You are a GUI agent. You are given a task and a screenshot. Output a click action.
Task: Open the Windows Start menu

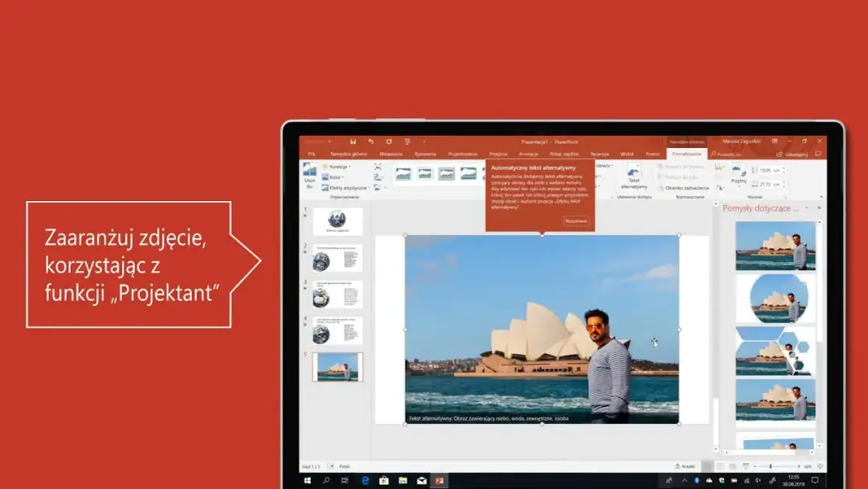pos(307,480)
